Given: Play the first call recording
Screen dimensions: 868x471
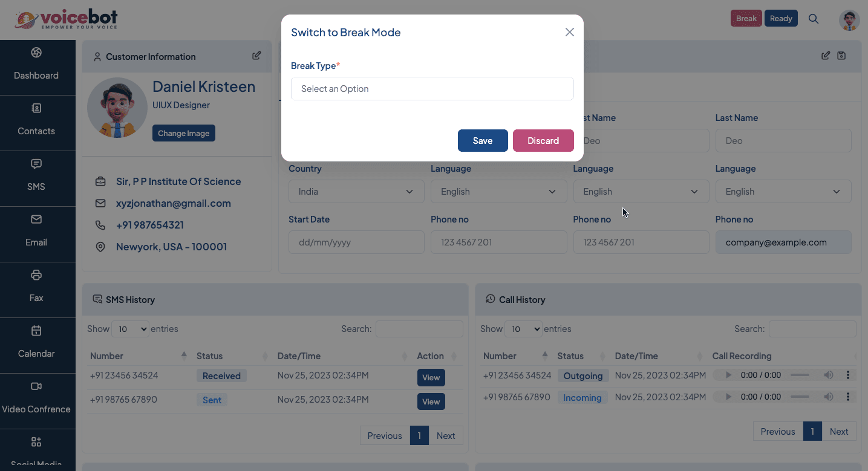Looking at the screenshot, I should pos(728,375).
